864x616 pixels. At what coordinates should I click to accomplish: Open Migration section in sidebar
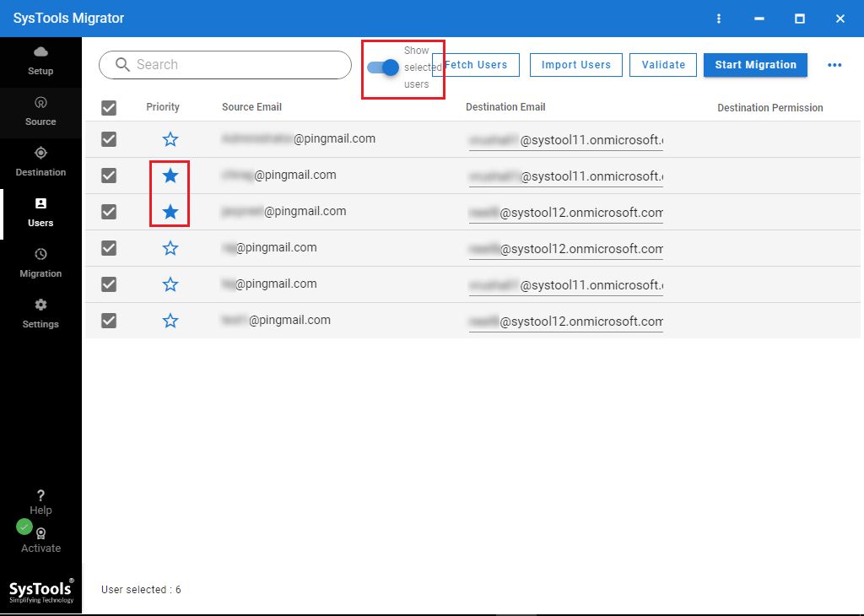point(40,264)
